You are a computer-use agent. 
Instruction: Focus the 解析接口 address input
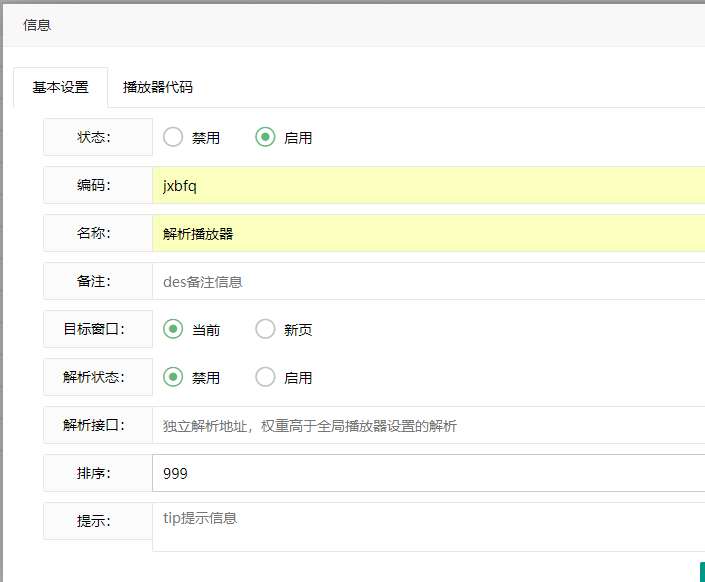click(428, 425)
